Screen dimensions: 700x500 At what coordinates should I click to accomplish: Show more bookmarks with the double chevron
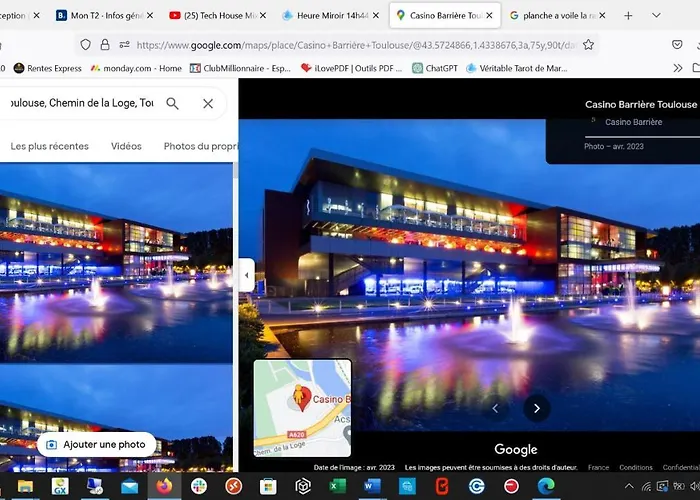pos(678,68)
